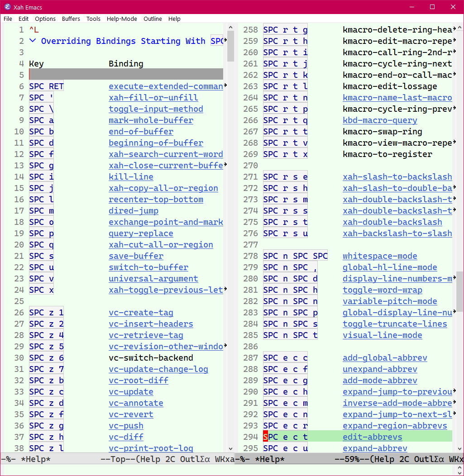Click the right pane scrollbar thumb
This screenshot has width=464, height=476.
click(x=460, y=291)
